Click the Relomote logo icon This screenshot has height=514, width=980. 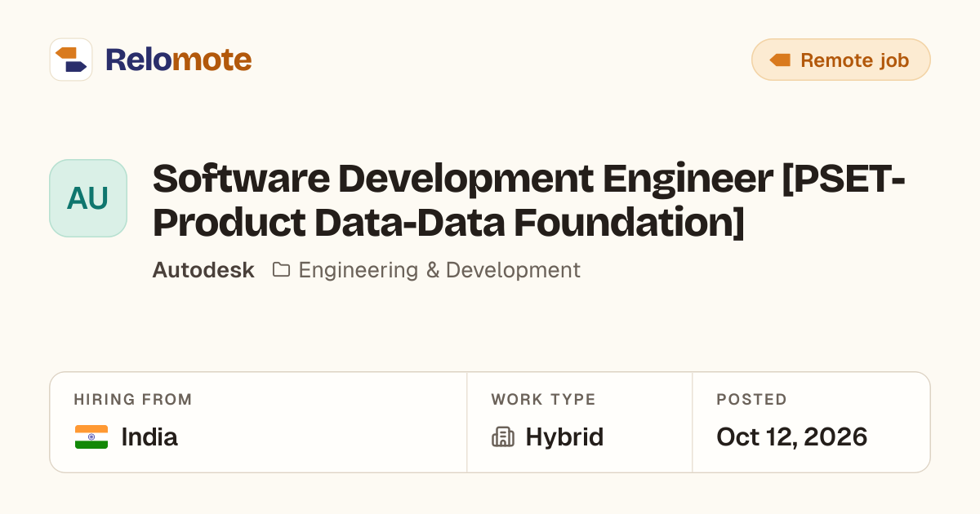click(x=71, y=60)
